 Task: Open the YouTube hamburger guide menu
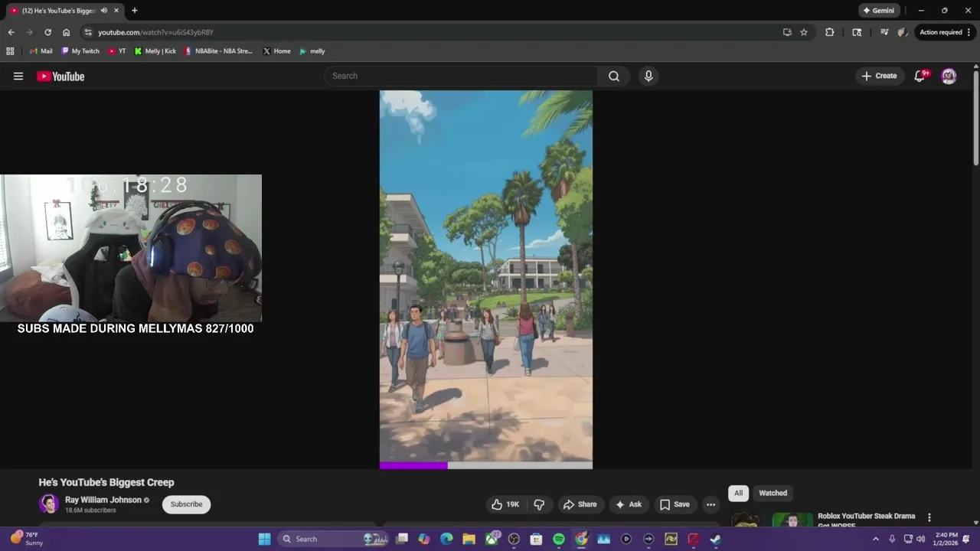[x=18, y=76]
